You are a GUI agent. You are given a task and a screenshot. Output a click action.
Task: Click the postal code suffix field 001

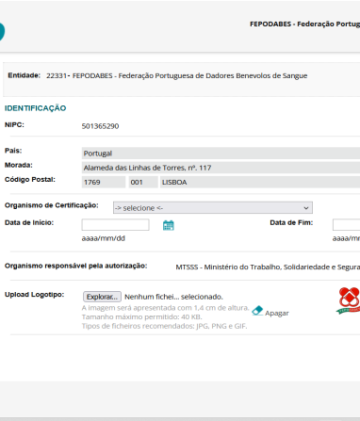coord(143,182)
